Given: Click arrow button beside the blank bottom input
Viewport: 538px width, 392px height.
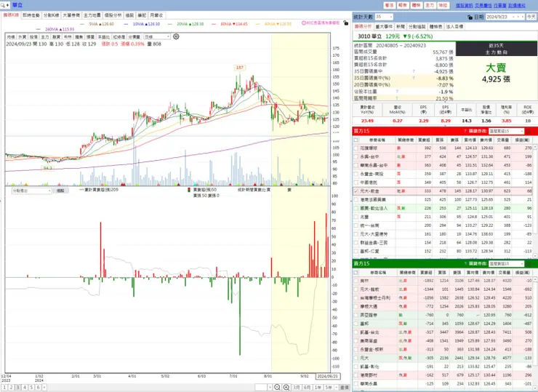Looking at the screenshot, I should click(270, 387).
